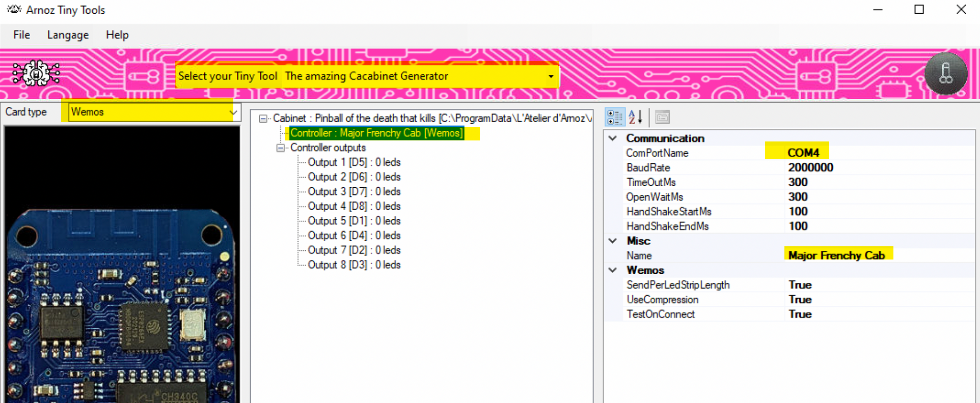Select Output 5 [D1] : 0 leds
The image size is (980, 403).
click(354, 221)
